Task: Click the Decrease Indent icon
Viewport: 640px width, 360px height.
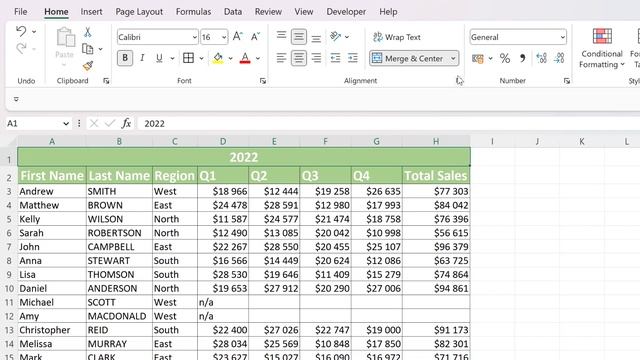Action: (x=336, y=58)
